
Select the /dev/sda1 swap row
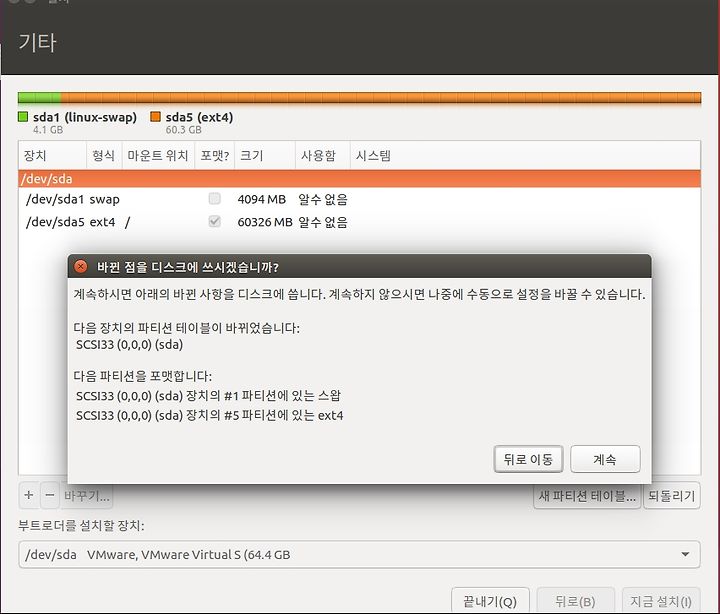360,199
